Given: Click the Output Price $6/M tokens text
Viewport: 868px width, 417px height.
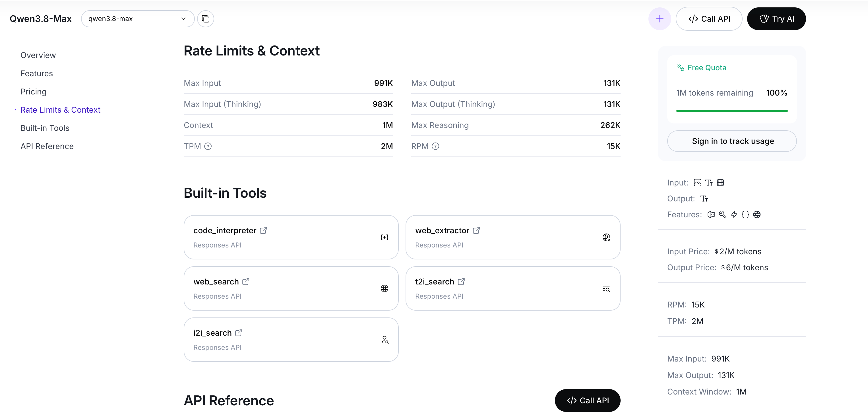Looking at the screenshot, I should [x=717, y=268].
